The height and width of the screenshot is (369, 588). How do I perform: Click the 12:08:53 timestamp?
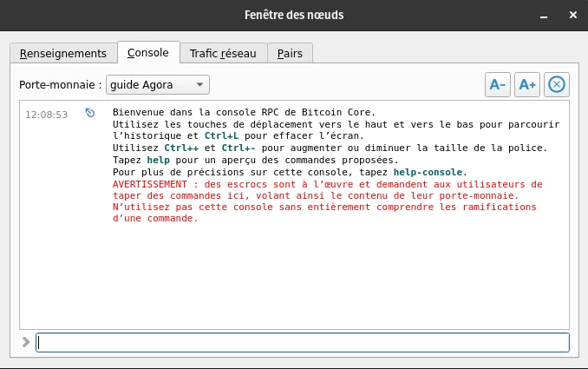[47, 114]
